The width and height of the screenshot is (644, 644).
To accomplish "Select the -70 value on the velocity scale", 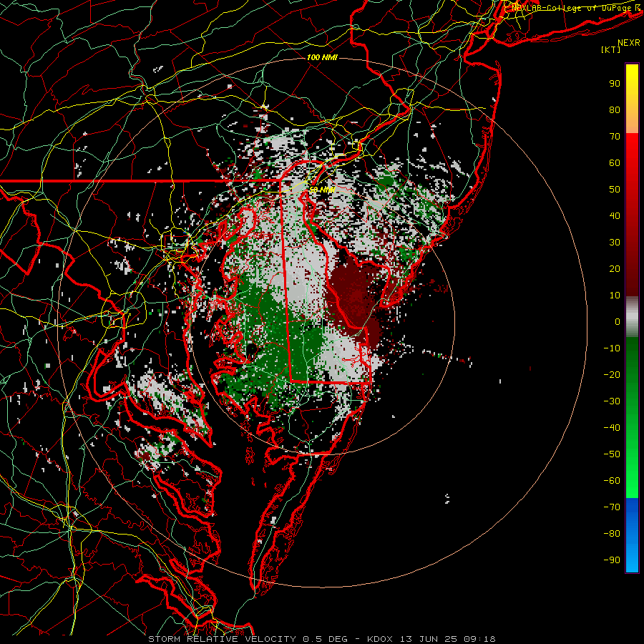I will tap(612, 507).
